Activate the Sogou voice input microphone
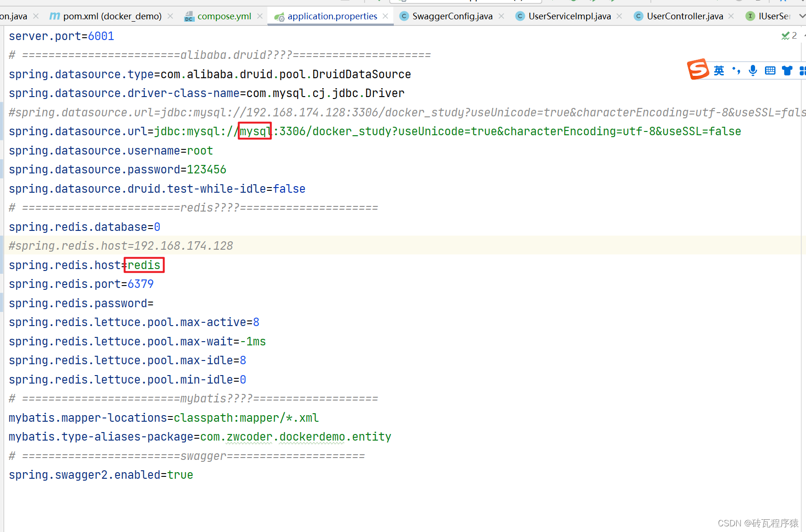The height and width of the screenshot is (532, 806). tap(753, 71)
